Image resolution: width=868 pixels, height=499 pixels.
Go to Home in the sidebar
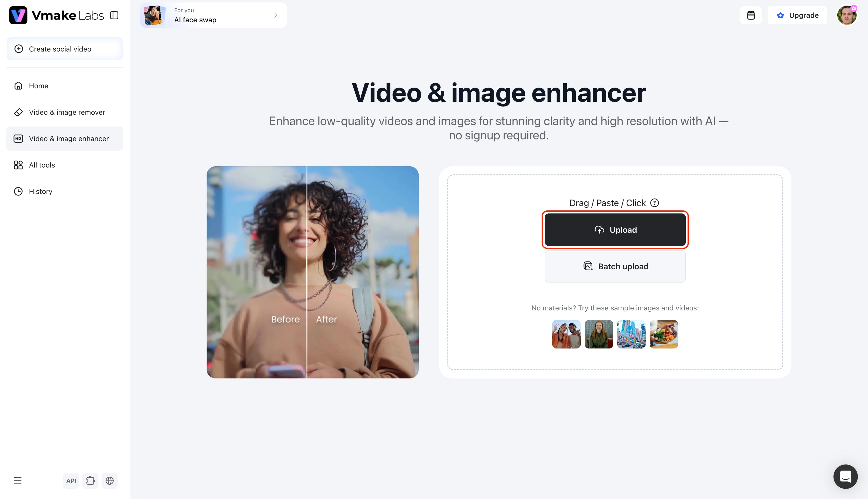coord(64,86)
